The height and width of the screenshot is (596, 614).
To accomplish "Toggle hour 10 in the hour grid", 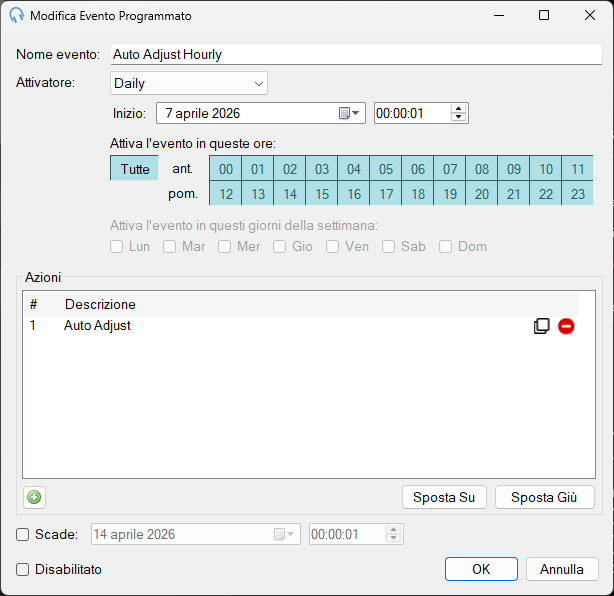I will pyautogui.click(x=545, y=168).
